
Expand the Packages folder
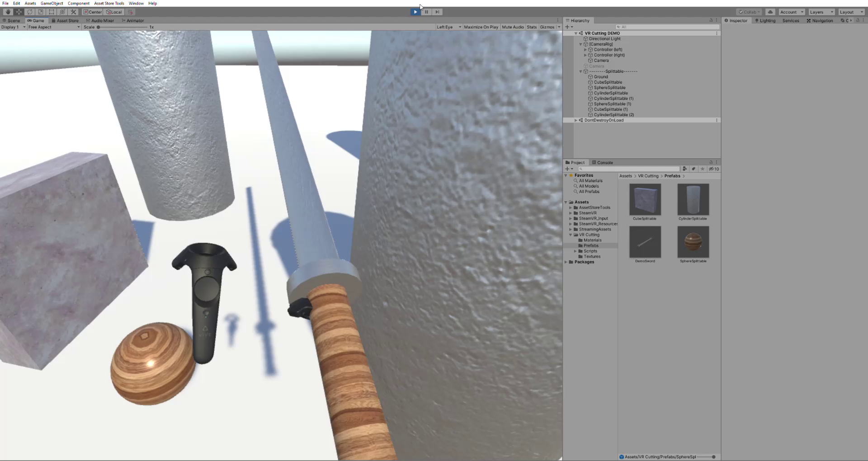point(566,262)
